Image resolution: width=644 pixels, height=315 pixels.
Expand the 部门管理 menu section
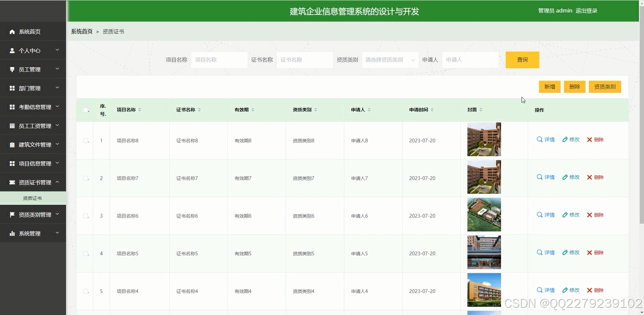[32, 88]
